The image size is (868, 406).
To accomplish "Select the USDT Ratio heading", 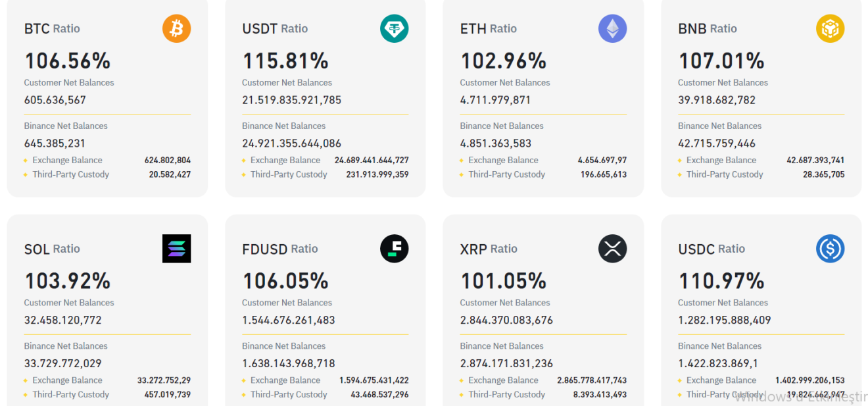I will [275, 29].
